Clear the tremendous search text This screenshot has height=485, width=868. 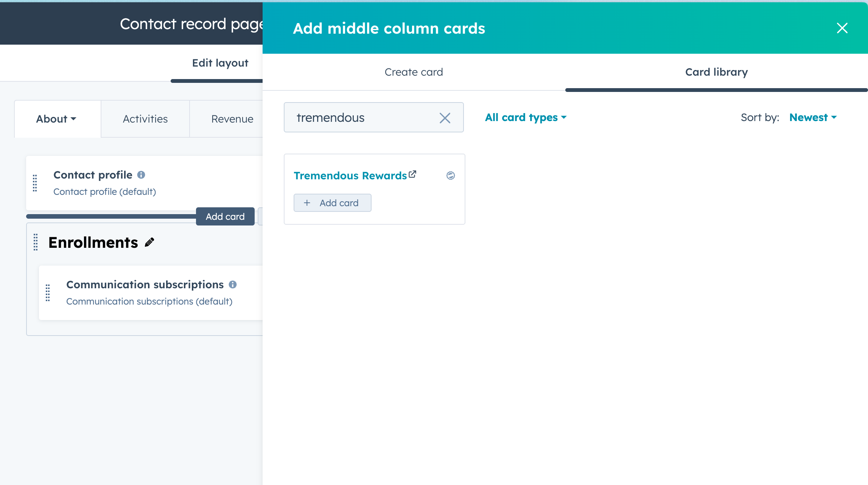coord(445,118)
